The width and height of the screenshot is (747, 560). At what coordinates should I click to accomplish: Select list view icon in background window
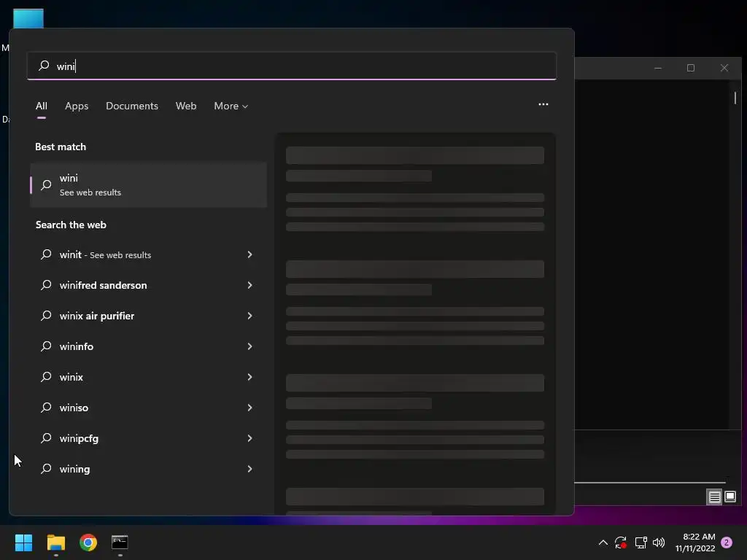[714, 497]
